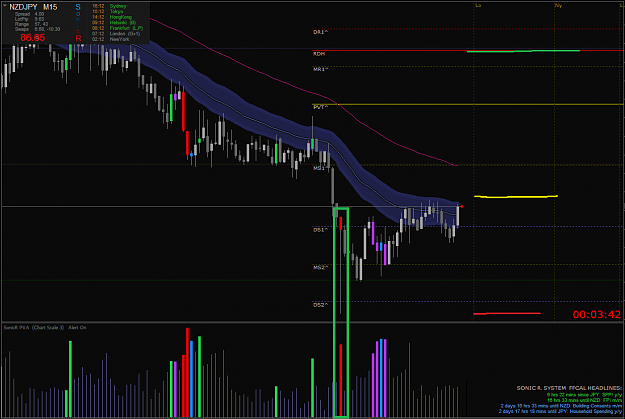The height and width of the screenshot is (419, 625).
Task: Click the Sydney session clock entry
Action: pos(109,6)
